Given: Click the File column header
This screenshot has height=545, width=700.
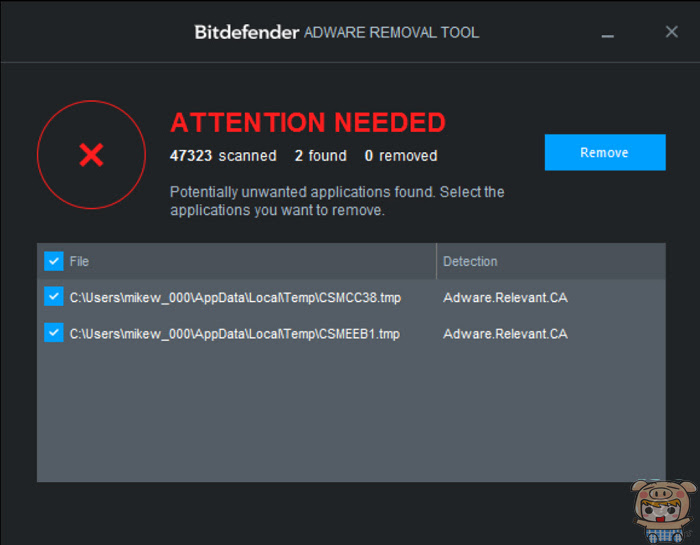Looking at the screenshot, I should (x=79, y=261).
